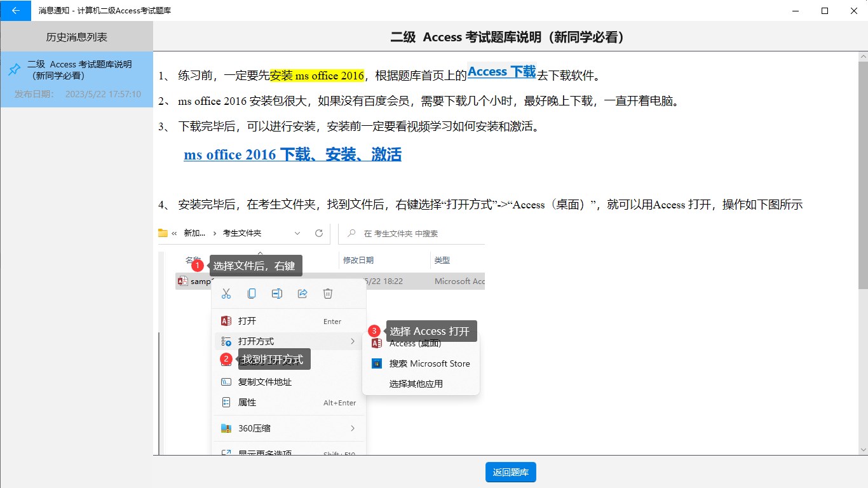Click the Delete trash icon in tutorial screenshot
Screen dimensions: 868x488
[328, 293]
